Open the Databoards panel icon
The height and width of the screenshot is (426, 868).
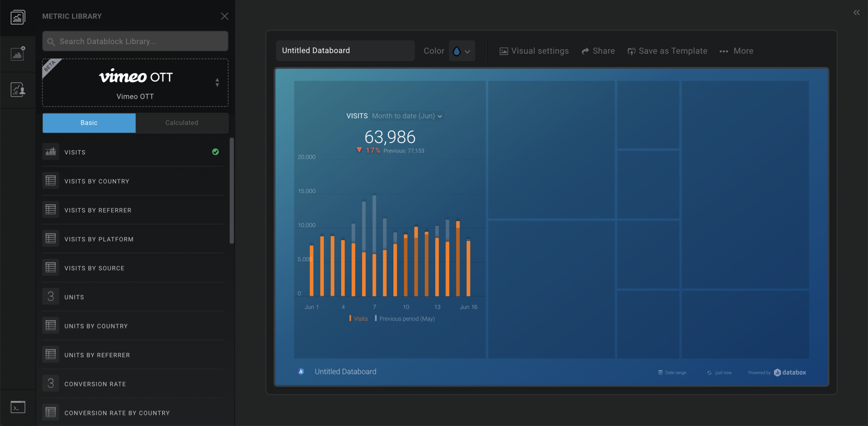pyautogui.click(x=18, y=17)
